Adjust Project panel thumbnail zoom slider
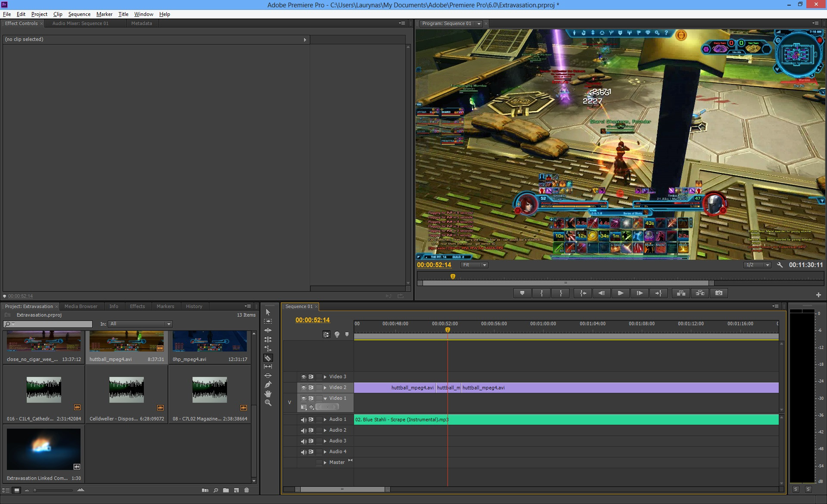This screenshot has width=827, height=504. [x=35, y=490]
